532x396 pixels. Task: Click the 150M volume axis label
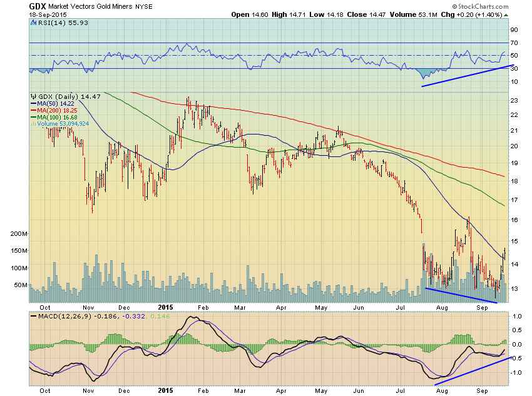(x=19, y=251)
